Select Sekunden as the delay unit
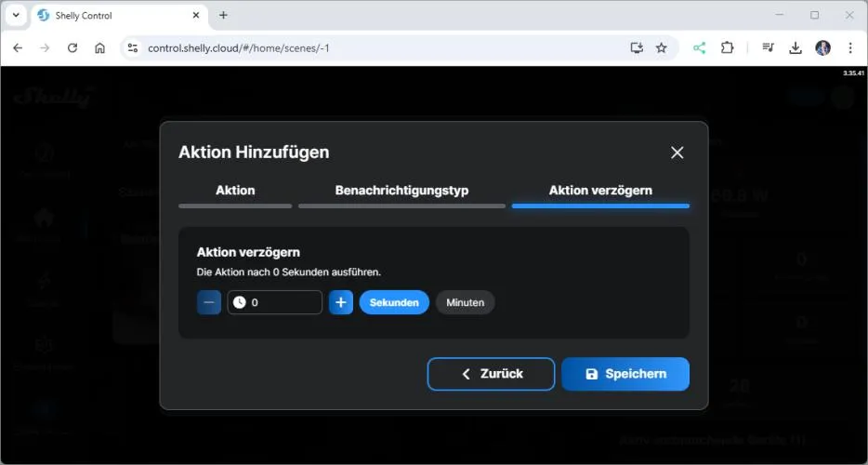Image resolution: width=868 pixels, height=465 pixels. 394,302
